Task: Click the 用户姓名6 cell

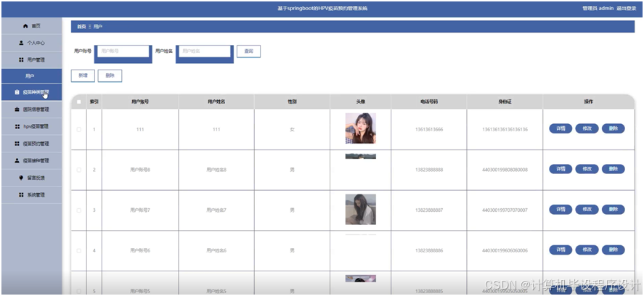Action: coord(216,250)
